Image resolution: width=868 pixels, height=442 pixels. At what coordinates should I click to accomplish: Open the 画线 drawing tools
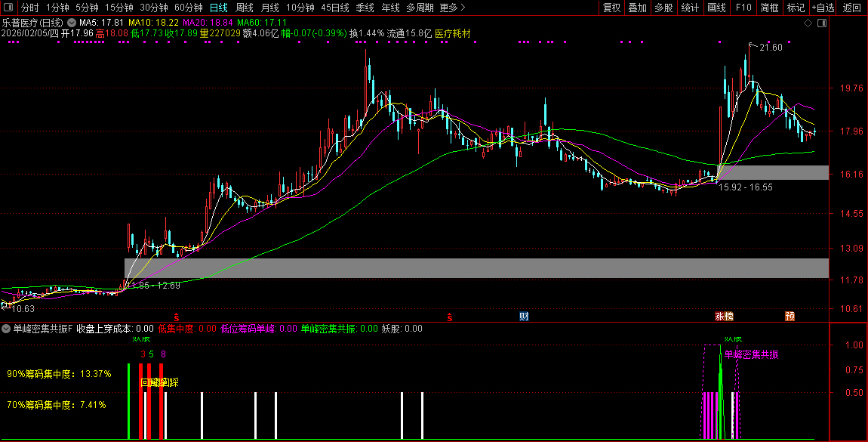point(716,8)
